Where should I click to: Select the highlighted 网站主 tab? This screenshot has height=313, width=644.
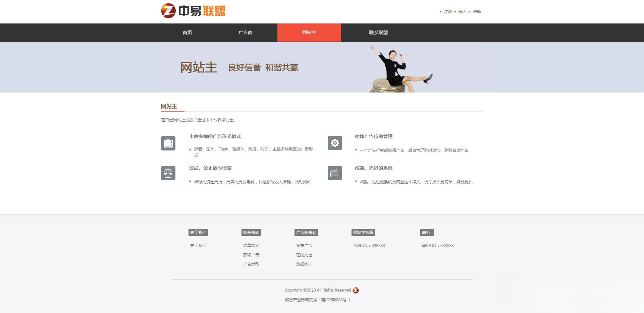coord(309,33)
